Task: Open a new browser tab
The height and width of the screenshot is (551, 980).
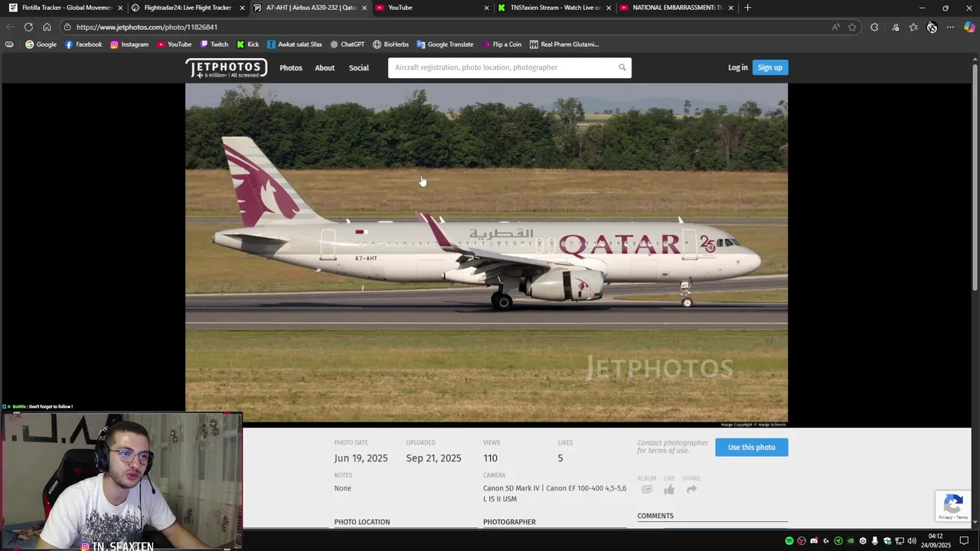Action: 748,8
